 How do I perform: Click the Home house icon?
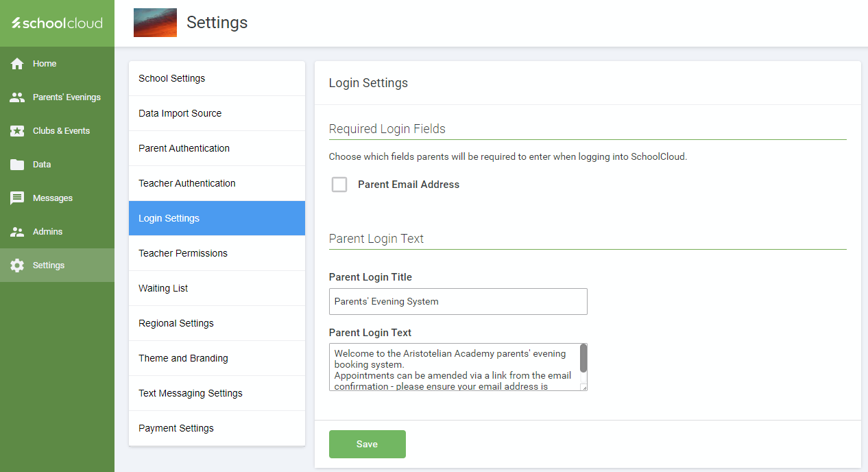coord(17,64)
